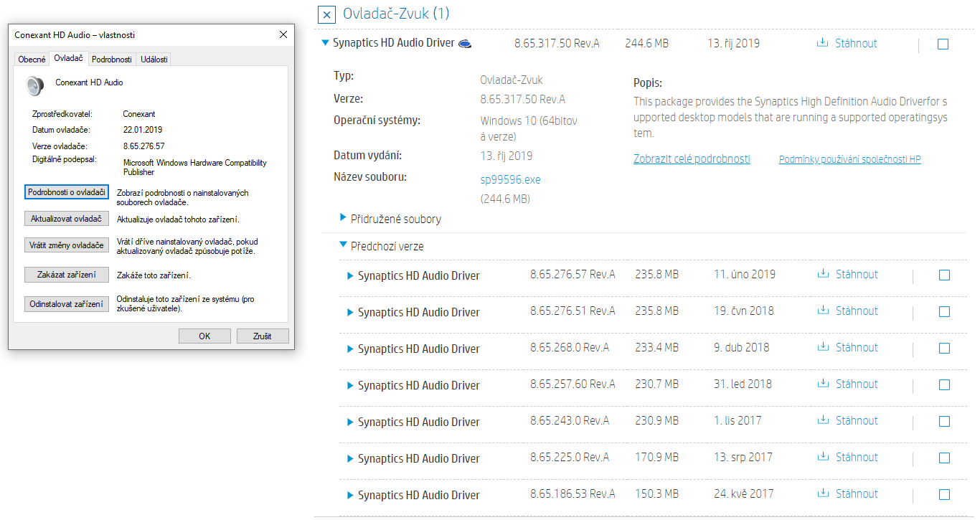Viewport: 980px width, 520px height.
Task: Click Stáhnout link for 8.65.243.0 driver
Action: click(x=857, y=420)
